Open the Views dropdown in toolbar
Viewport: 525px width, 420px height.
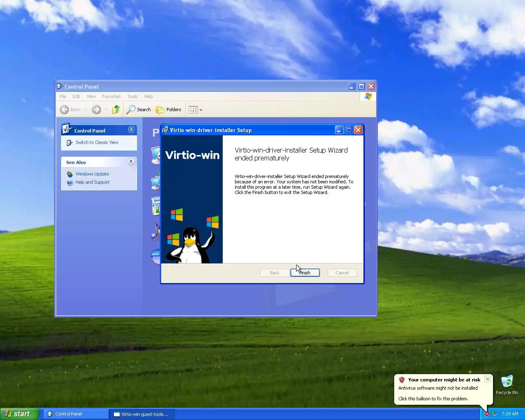[x=195, y=110]
